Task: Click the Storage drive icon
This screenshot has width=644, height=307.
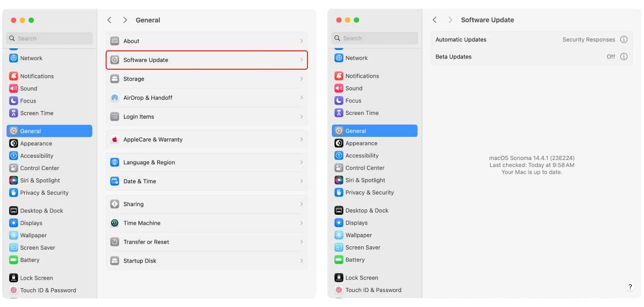Action: (x=114, y=79)
